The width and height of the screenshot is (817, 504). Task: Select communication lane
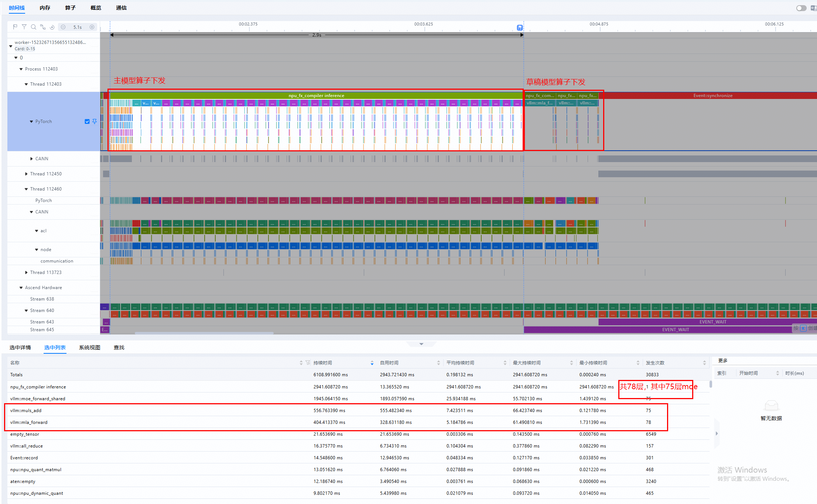click(54, 261)
